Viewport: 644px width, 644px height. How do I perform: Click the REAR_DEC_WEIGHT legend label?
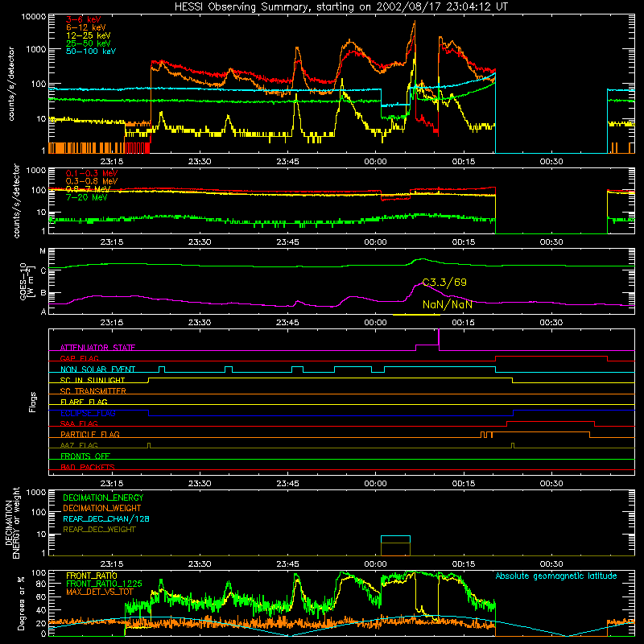pos(99,530)
